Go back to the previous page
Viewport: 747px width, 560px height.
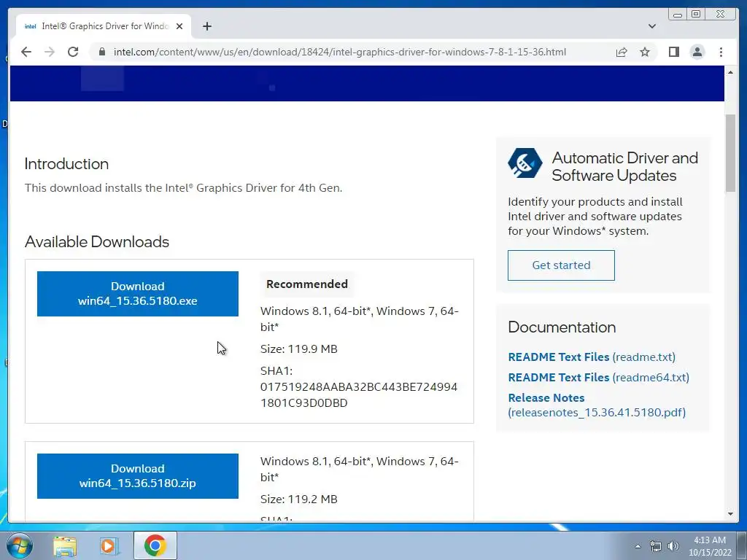(x=26, y=52)
